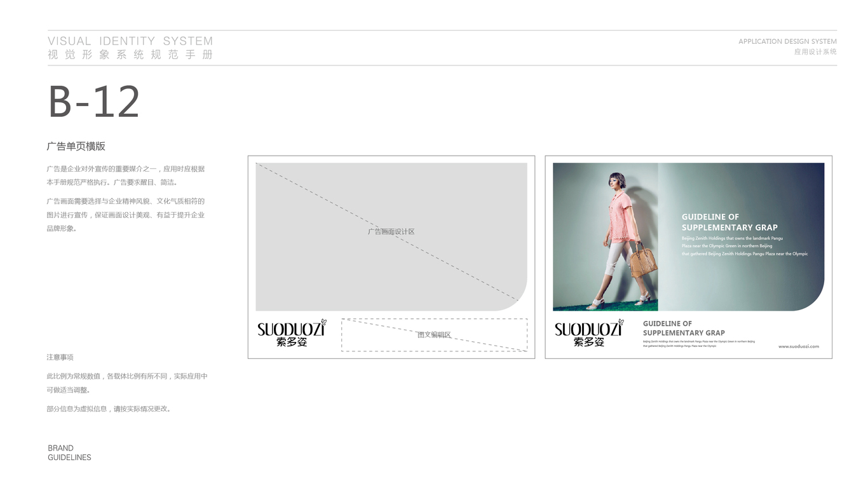Click the paragraph starting '广告是企业对外宣传'
868x488 pixels.
pos(126,175)
